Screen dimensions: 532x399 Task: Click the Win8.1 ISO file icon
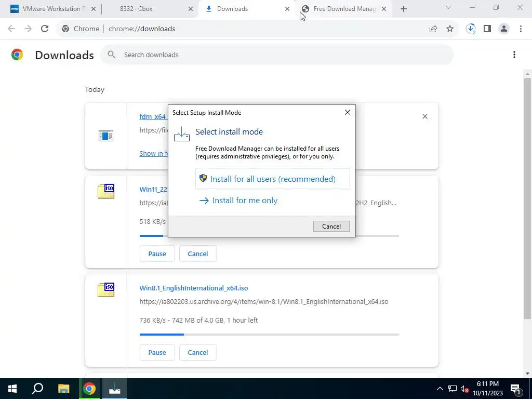[106, 290]
